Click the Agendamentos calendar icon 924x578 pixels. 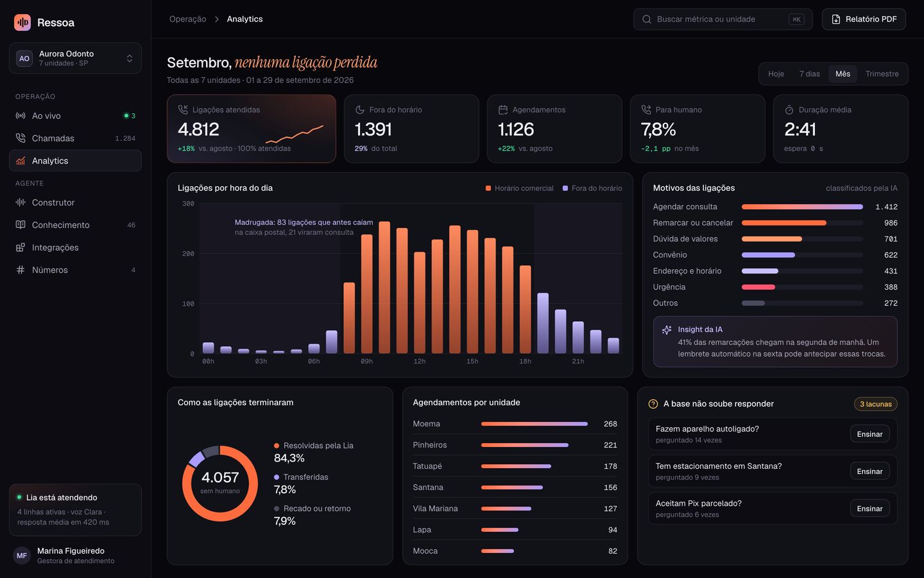pos(503,110)
